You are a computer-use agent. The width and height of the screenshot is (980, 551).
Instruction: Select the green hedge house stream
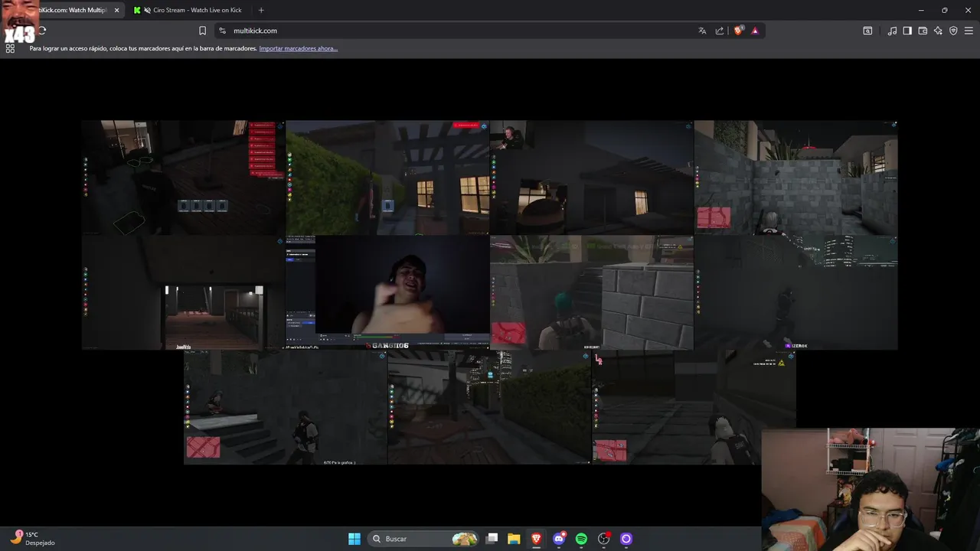pos(387,178)
